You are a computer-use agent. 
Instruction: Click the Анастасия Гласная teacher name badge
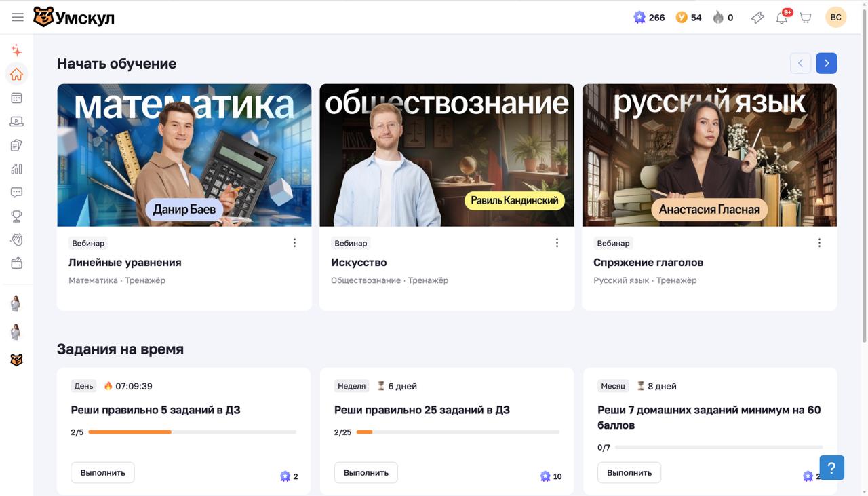pos(709,210)
